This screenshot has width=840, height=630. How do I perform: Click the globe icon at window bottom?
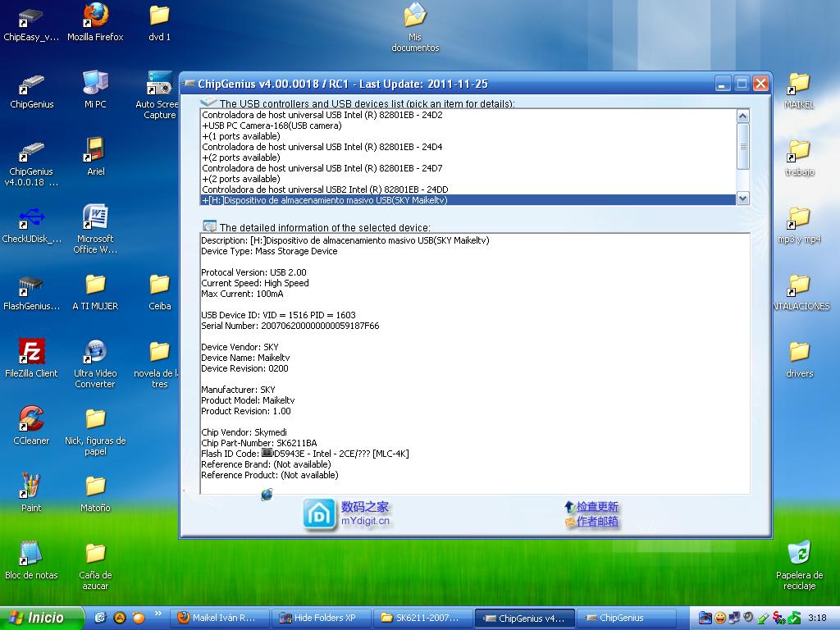pos(266,495)
